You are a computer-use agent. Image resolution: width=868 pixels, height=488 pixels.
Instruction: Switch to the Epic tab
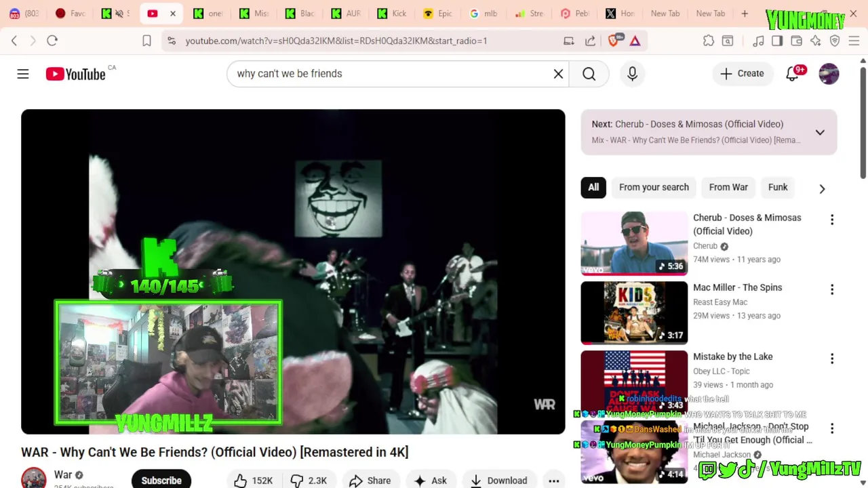(x=437, y=13)
